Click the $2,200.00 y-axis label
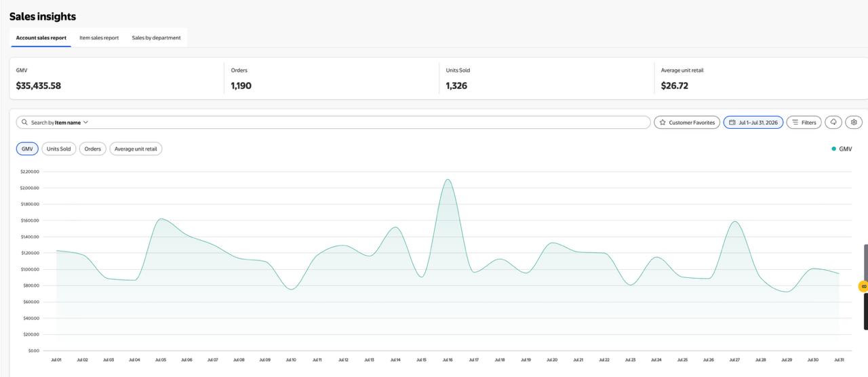The width and height of the screenshot is (868, 377). click(30, 172)
